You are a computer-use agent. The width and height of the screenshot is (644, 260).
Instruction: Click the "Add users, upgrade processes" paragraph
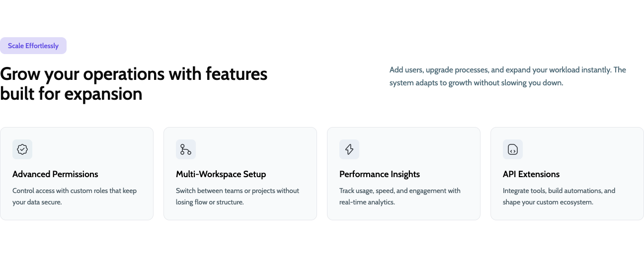pyautogui.click(x=507, y=76)
